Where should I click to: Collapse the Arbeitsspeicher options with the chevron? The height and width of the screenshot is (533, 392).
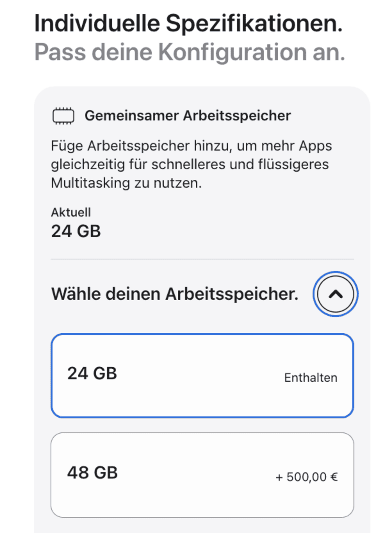pyautogui.click(x=335, y=294)
